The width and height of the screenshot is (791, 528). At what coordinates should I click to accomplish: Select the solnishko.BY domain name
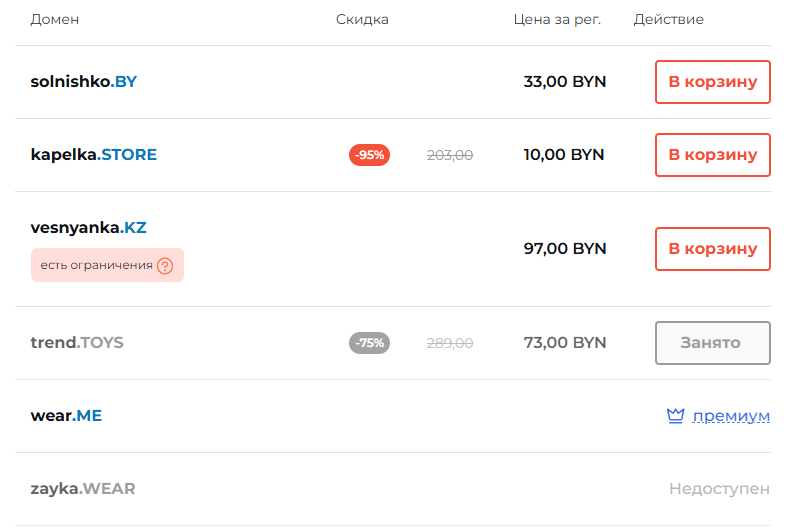tap(84, 82)
